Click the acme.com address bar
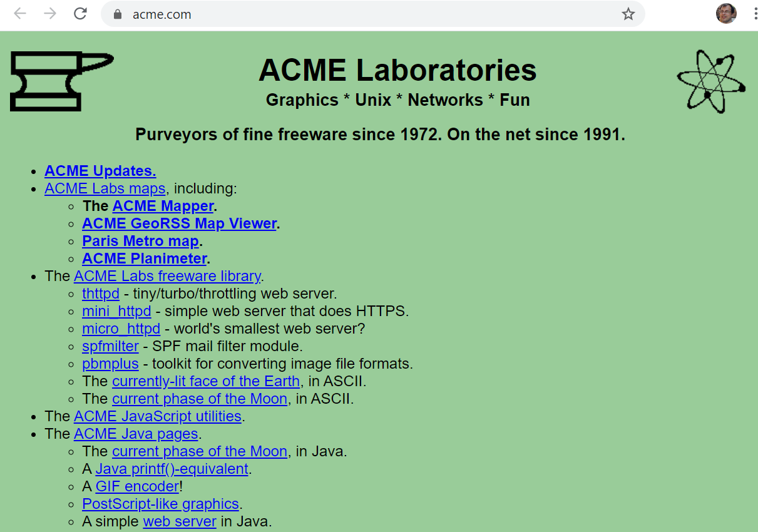This screenshot has width=758, height=532. pos(372,14)
